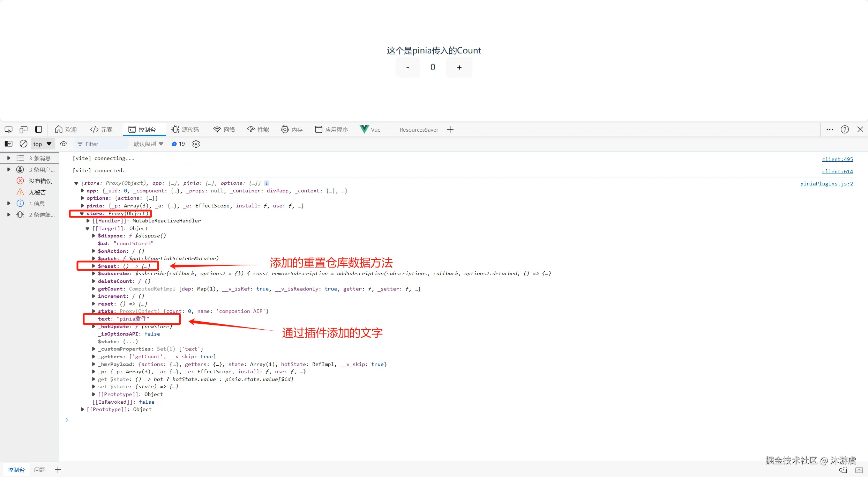Click the clear console icon

[x=23, y=144]
